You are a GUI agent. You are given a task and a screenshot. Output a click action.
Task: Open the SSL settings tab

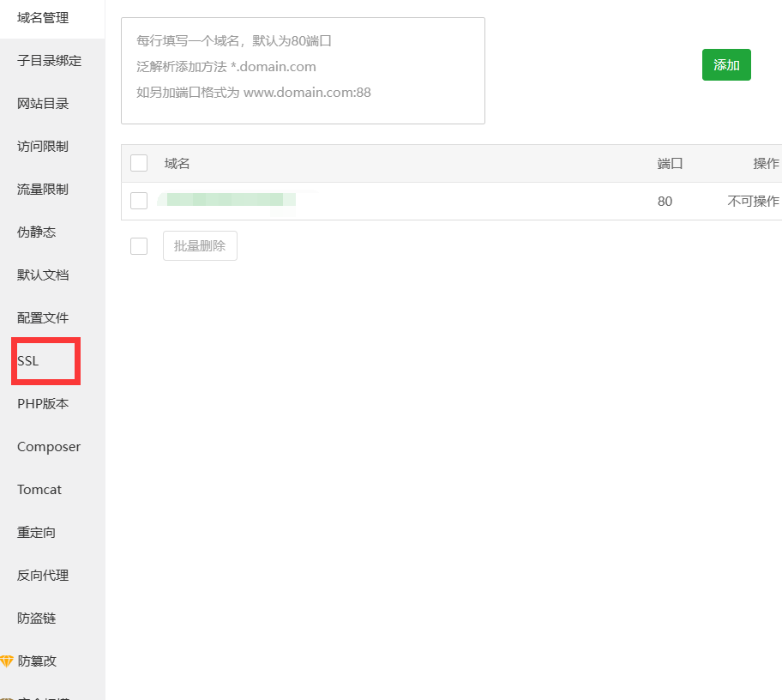coord(28,361)
